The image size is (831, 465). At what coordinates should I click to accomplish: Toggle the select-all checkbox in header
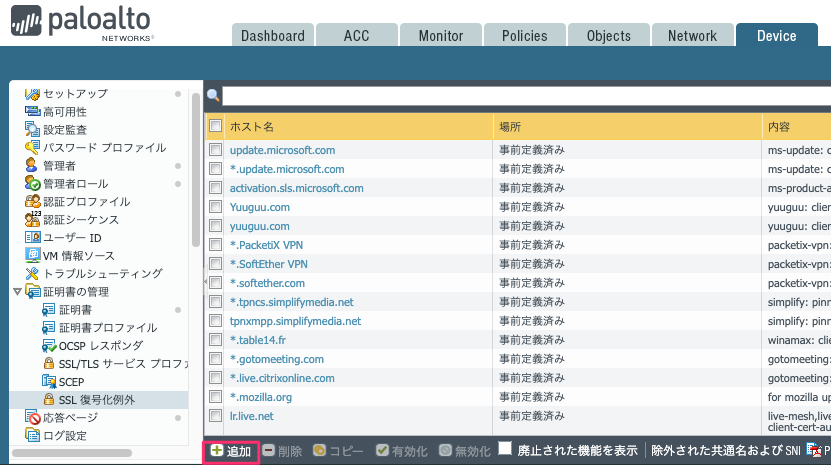point(215,126)
